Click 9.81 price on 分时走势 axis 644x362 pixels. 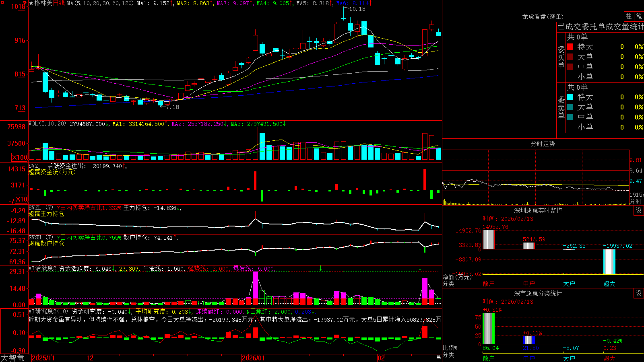[636, 160]
